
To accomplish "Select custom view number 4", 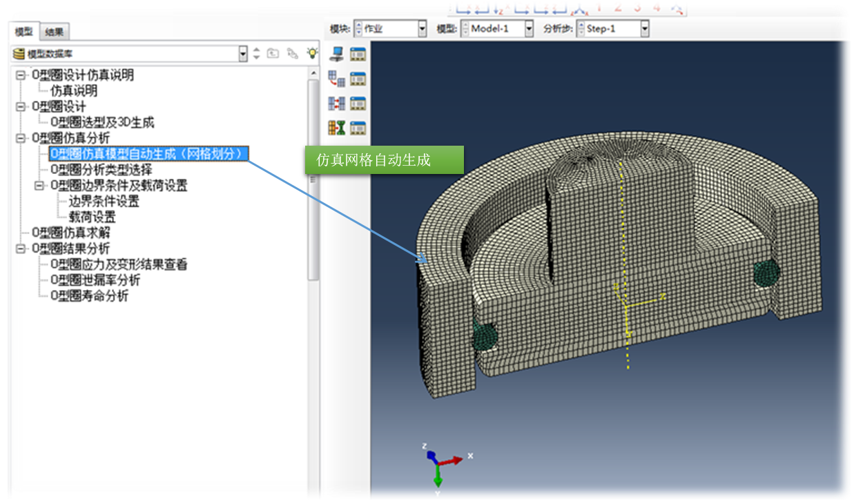I will tap(657, 7).
